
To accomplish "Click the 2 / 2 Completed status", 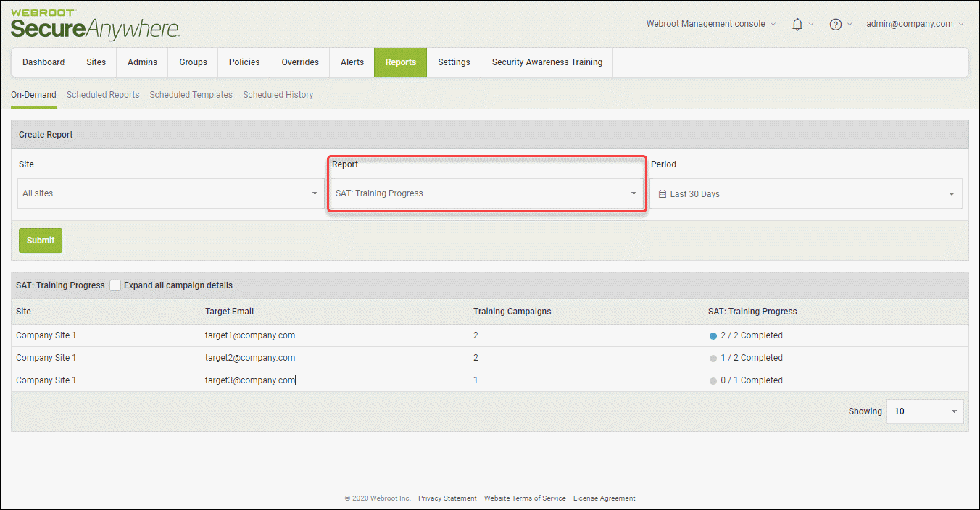I will point(752,335).
